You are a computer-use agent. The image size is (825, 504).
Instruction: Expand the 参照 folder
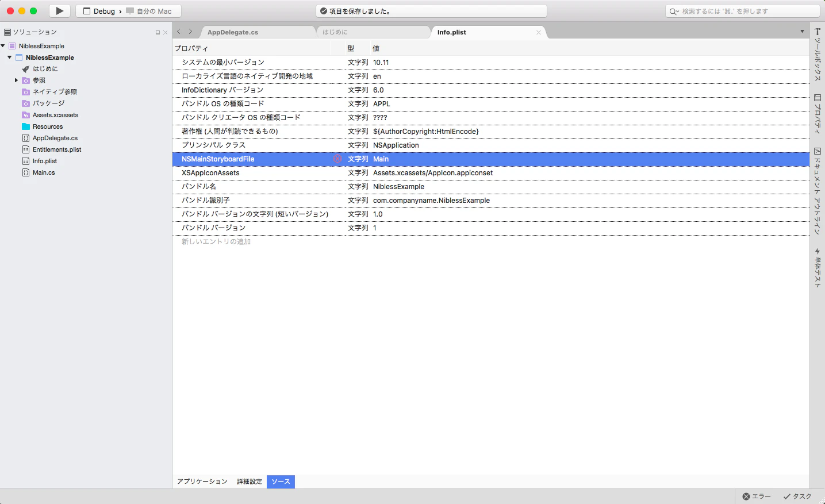tap(17, 80)
